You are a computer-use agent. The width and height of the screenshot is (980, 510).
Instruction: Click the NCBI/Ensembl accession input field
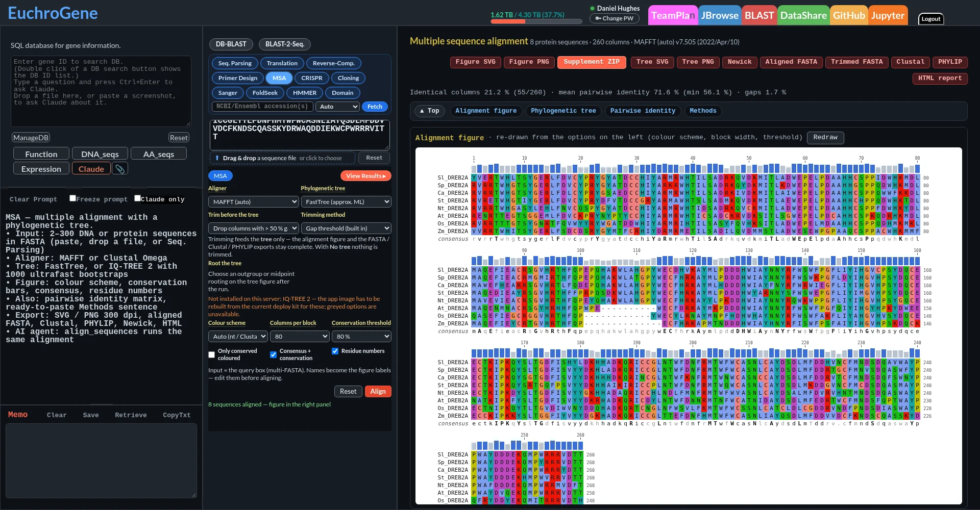[262, 107]
